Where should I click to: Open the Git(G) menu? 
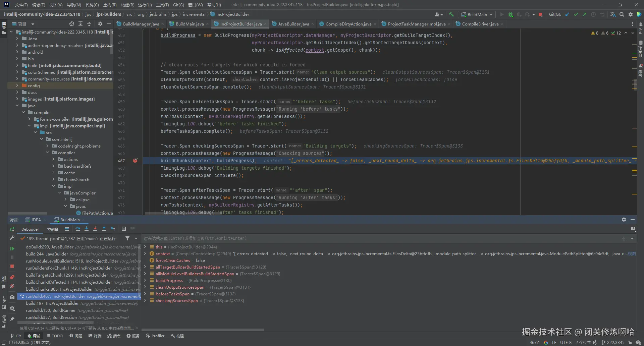(x=178, y=5)
